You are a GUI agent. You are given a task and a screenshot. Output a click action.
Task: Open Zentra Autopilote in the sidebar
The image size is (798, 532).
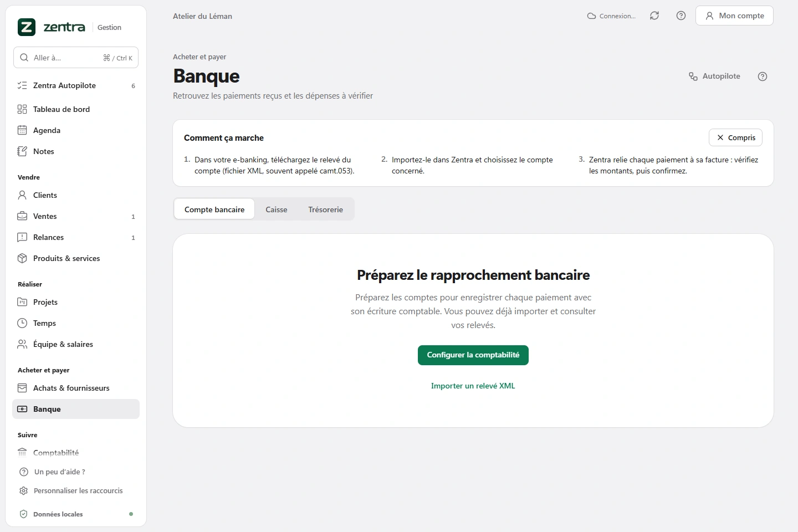pos(76,85)
